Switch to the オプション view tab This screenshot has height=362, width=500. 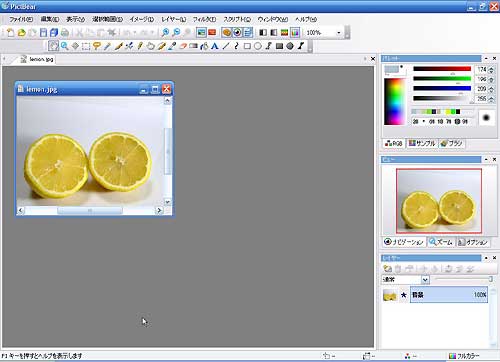(473, 242)
